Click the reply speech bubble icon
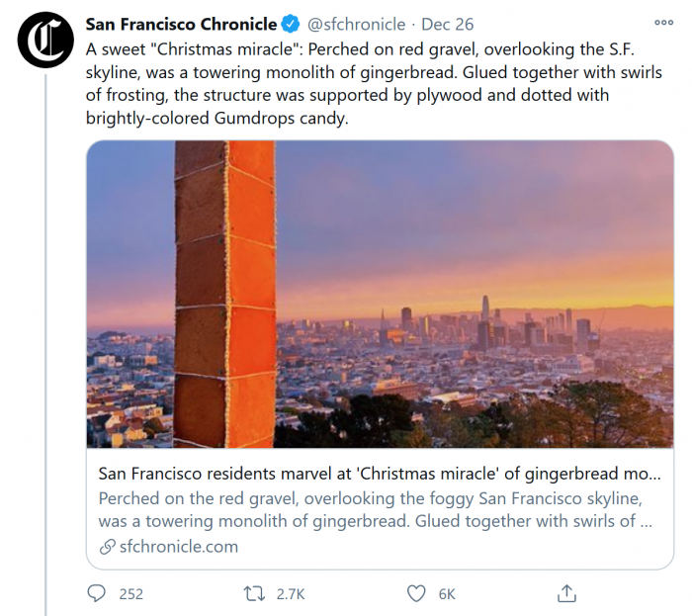692x616 pixels. [97, 593]
